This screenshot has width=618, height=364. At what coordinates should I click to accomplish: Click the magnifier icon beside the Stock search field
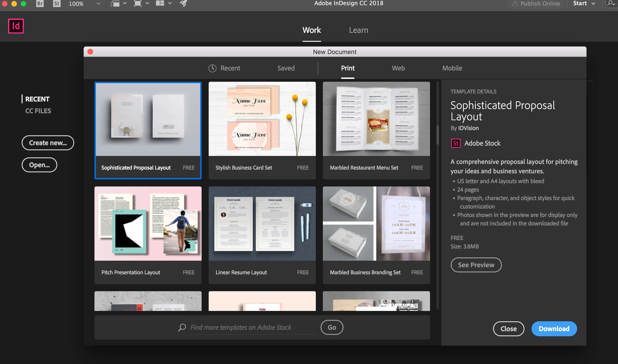(182, 327)
